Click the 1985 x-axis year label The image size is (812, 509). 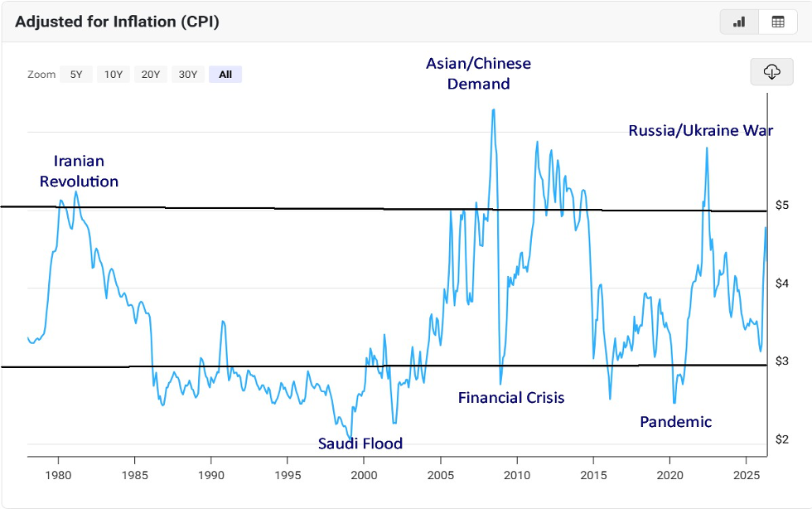134,475
